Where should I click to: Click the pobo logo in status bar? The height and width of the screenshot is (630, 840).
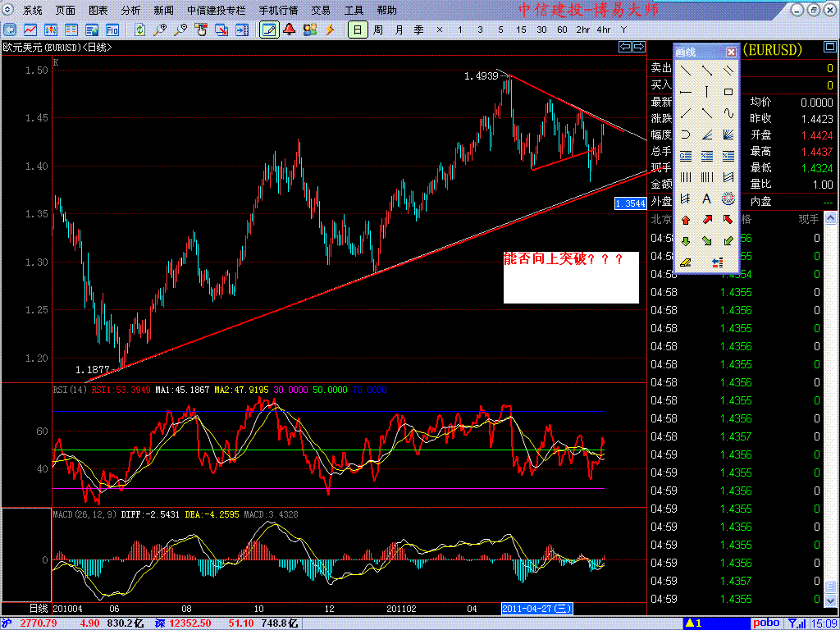[x=766, y=623]
